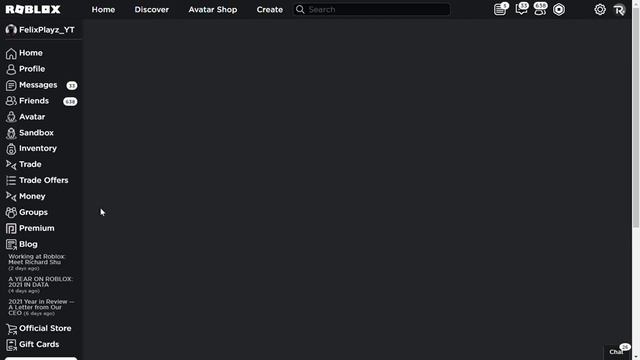Open the Avatar label in sidebar
The image size is (640, 360).
point(32,117)
